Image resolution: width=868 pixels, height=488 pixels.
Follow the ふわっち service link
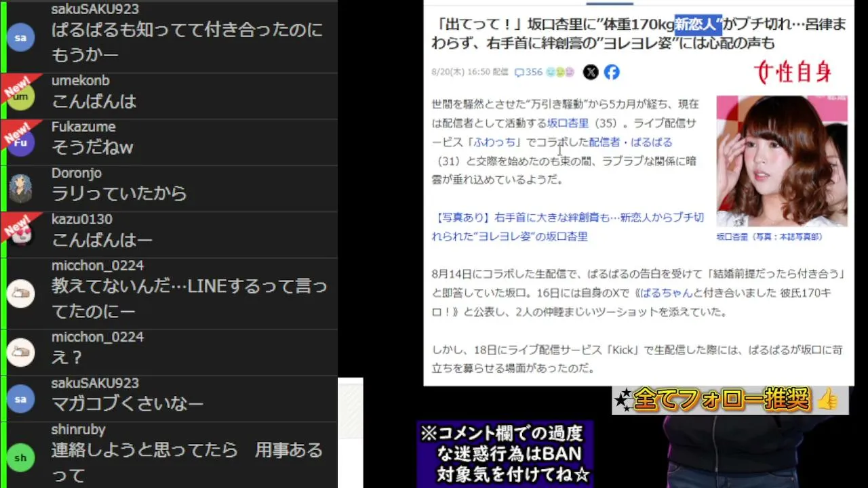coord(493,142)
